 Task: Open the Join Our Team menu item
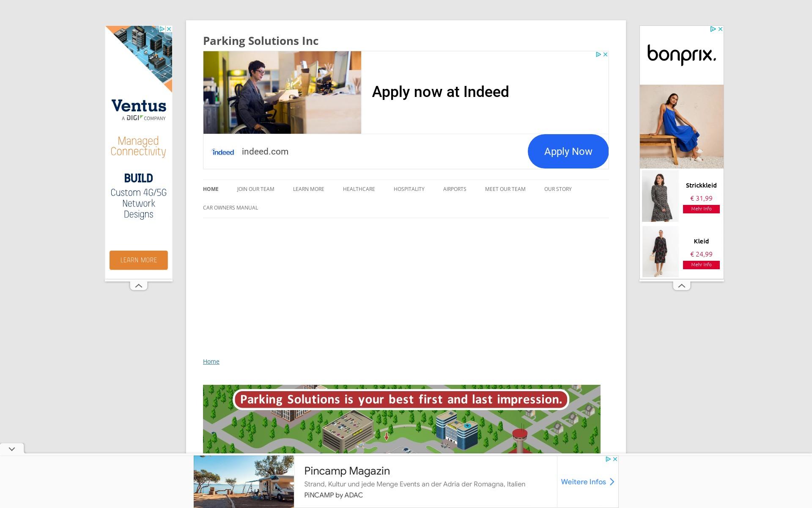[x=255, y=189]
